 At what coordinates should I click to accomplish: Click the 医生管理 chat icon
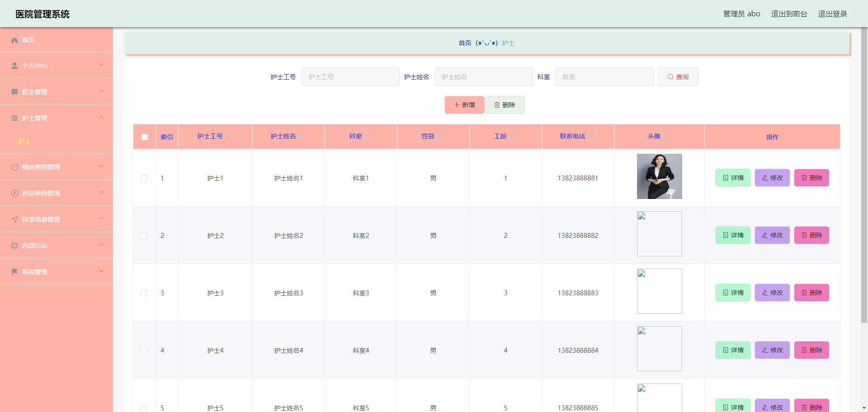pos(14,92)
